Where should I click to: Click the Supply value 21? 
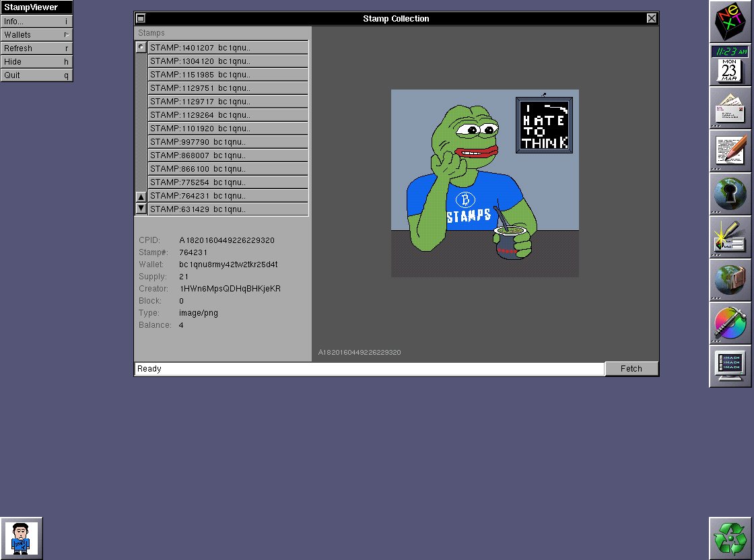tap(184, 277)
